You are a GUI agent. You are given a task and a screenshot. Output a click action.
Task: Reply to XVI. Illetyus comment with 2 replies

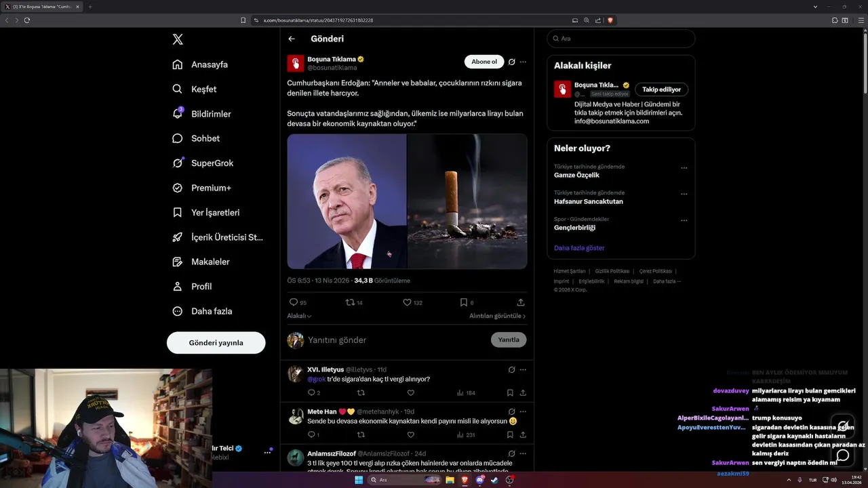[311, 392]
